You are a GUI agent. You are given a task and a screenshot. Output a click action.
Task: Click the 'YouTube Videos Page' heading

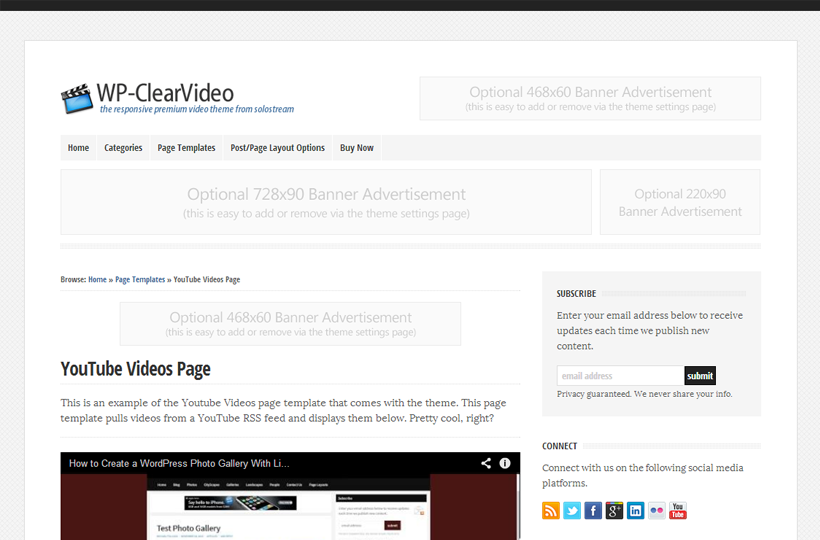(135, 369)
